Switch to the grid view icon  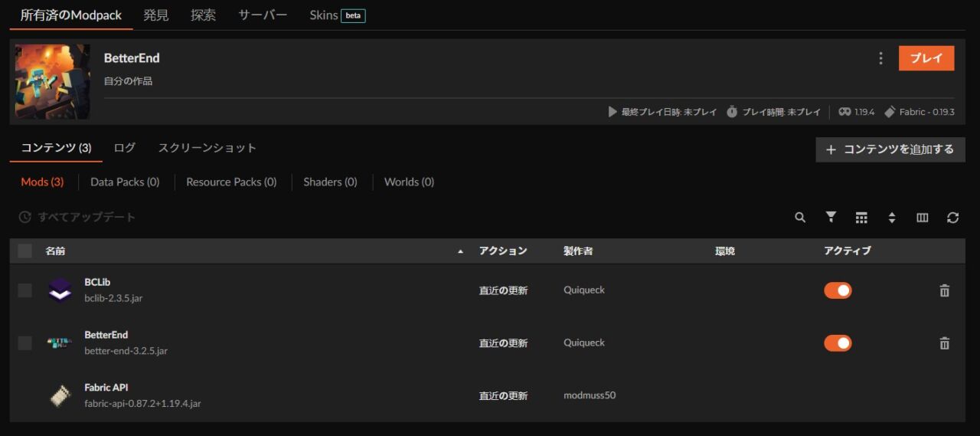tap(861, 218)
